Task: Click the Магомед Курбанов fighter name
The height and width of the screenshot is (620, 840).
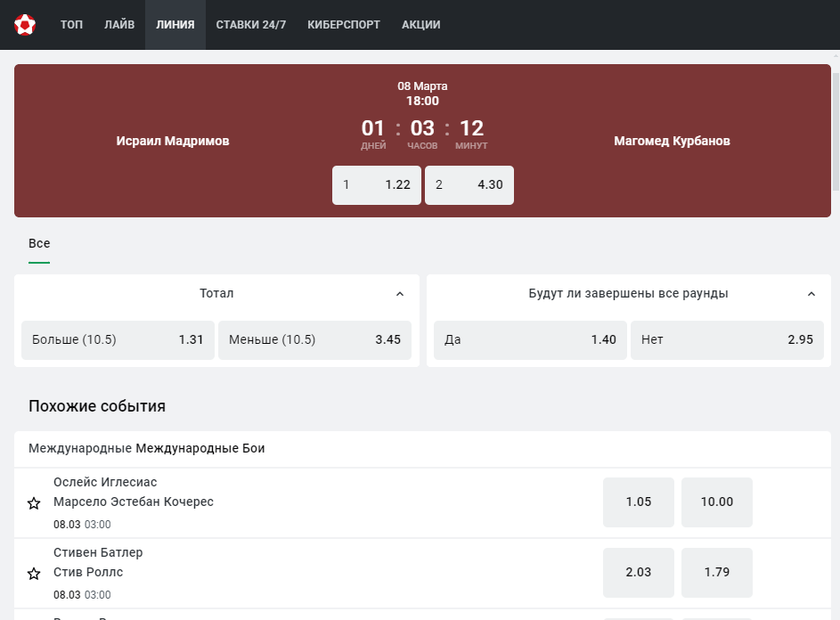Action: pos(672,141)
